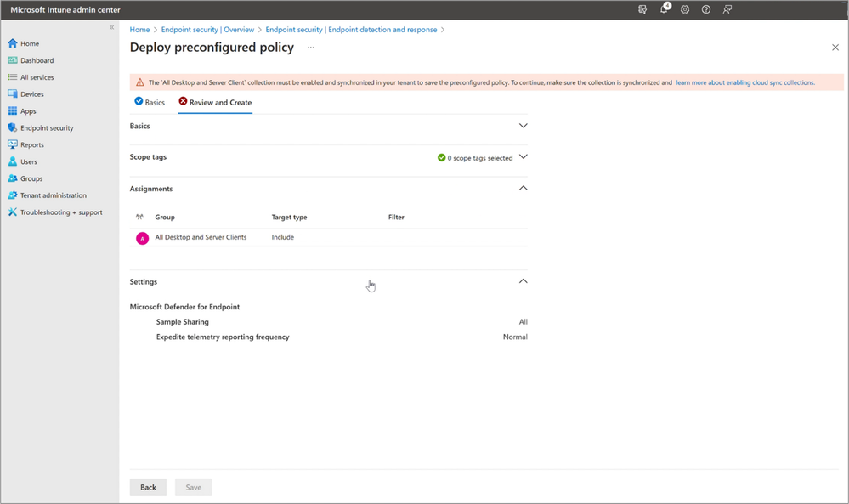This screenshot has height=504, width=849.
Task: Click the Group column header
Action: point(165,217)
